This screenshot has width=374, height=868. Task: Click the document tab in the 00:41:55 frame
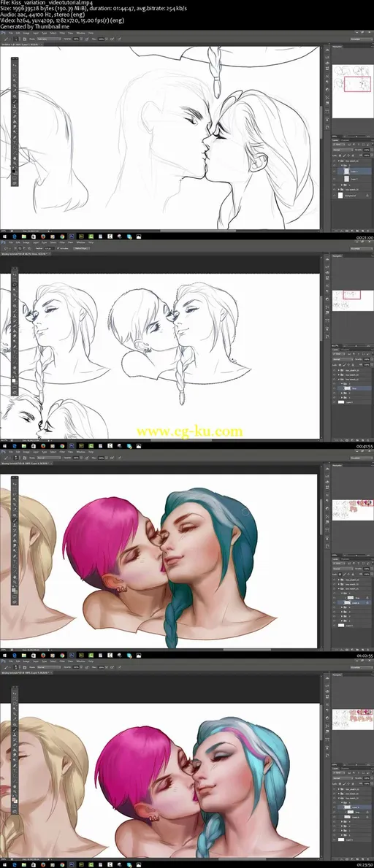pyautogui.click(x=25, y=253)
